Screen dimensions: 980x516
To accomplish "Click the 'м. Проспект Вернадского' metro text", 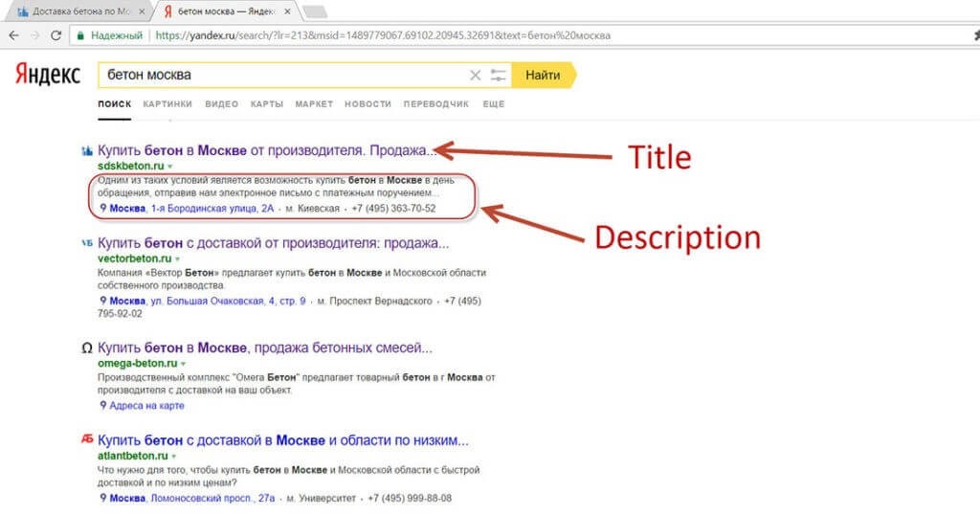I will [x=375, y=301].
